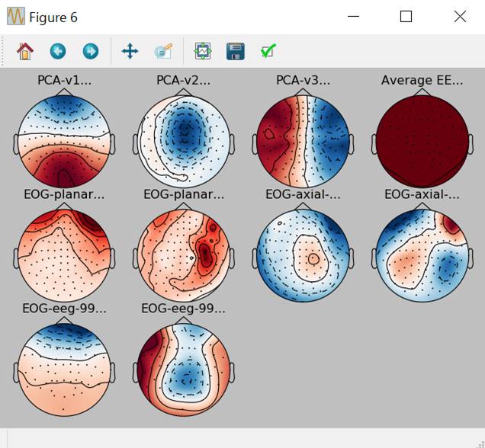
Task: Select the left EOG-eeg-99 topomap
Action: click(64, 370)
